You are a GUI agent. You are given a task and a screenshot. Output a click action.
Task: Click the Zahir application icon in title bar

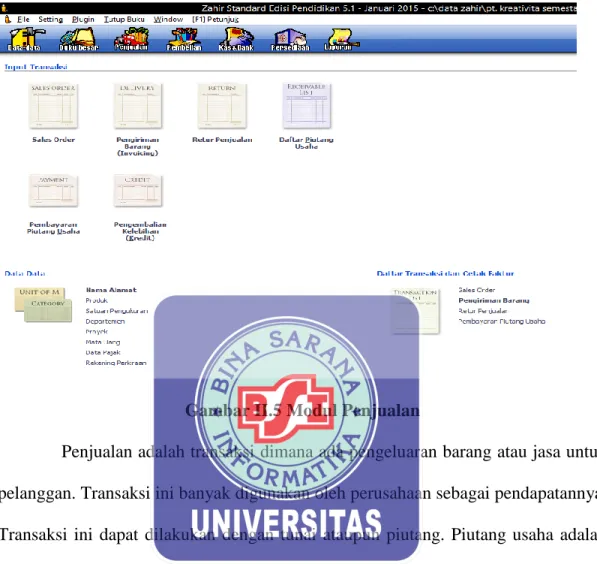(x=4, y=8)
